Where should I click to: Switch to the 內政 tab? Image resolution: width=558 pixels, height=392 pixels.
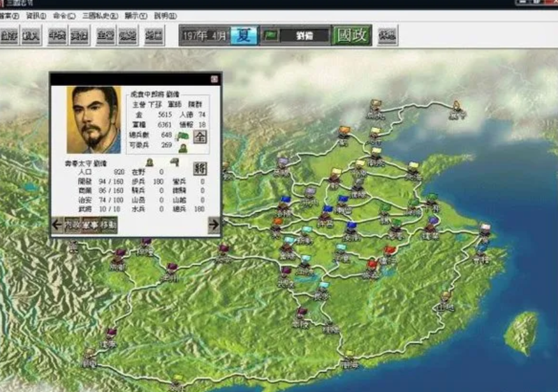72,224
